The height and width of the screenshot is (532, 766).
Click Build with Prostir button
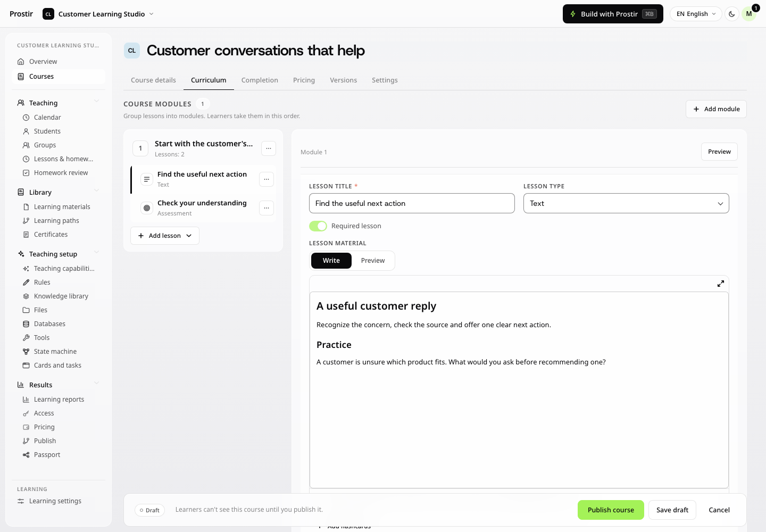[x=613, y=14]
